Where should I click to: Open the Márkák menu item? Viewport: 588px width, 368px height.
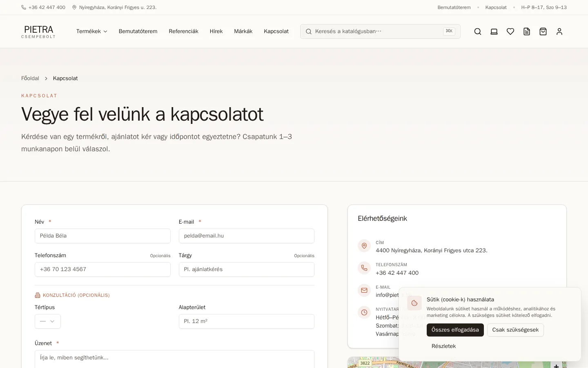tap(243, 31)
